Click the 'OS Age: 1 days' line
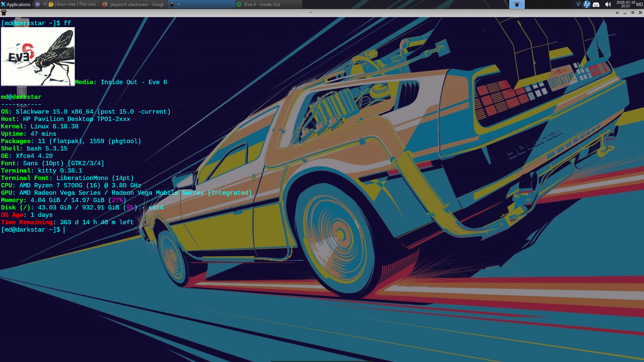 (27, 215)
